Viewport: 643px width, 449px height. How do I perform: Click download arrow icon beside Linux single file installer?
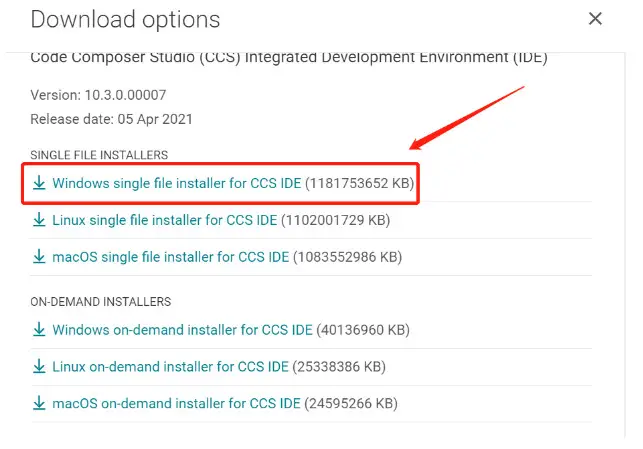tap(39, 220)
